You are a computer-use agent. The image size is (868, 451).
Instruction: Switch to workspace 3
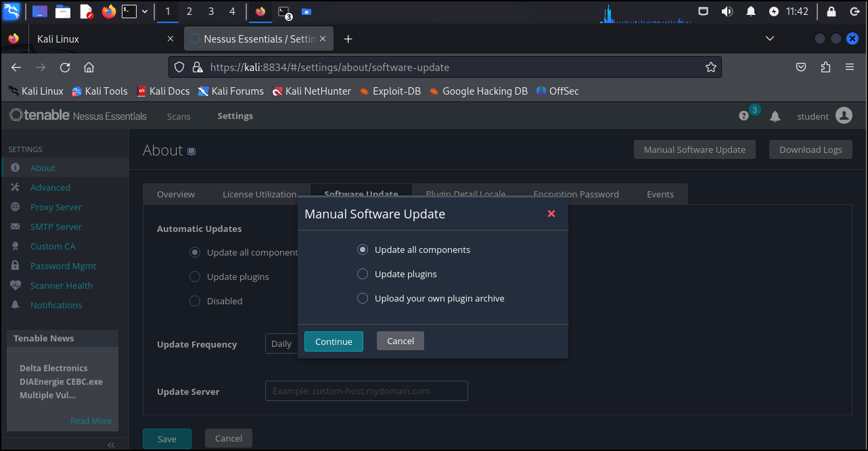pos(210,11)
